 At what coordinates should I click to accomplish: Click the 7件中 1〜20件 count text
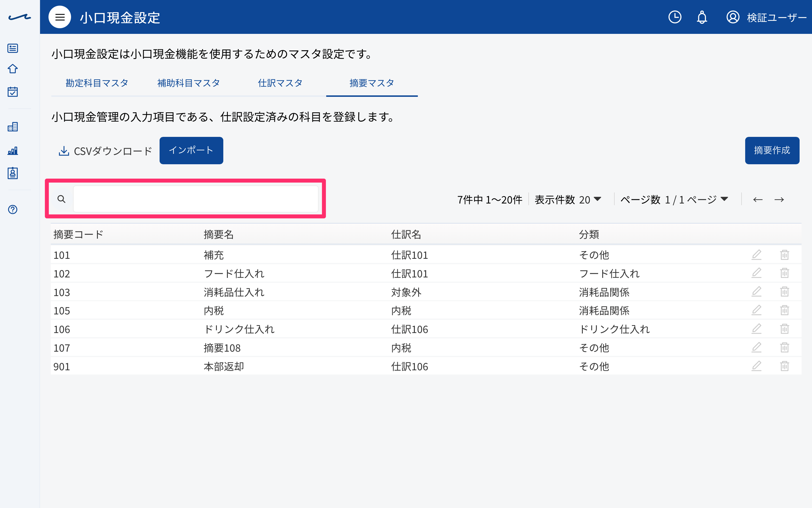tap(489, 200)
